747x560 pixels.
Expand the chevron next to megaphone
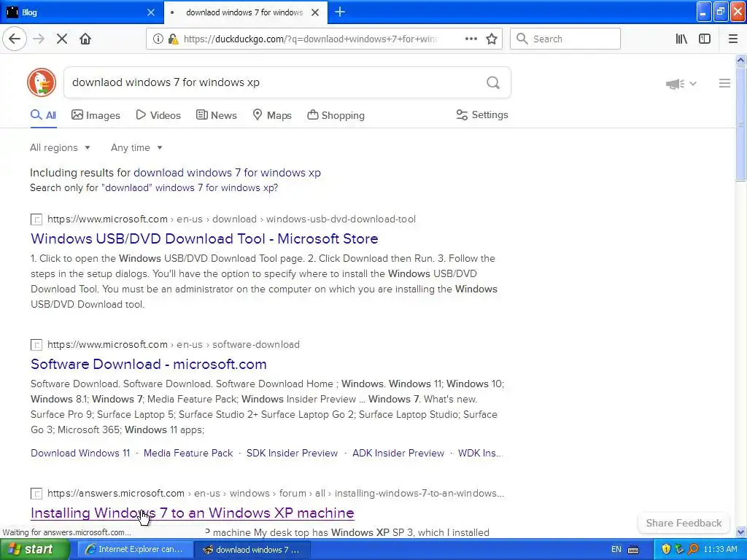pyautogui.click(x=693, y=84)
